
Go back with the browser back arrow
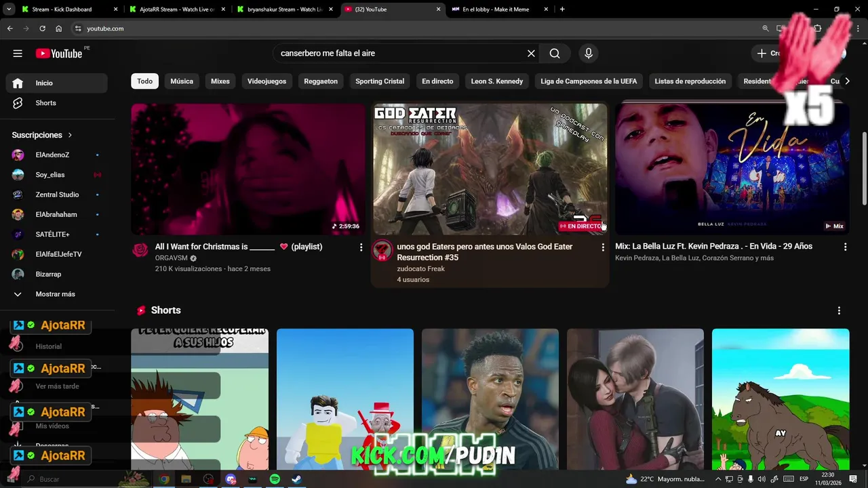click(9, 28)
